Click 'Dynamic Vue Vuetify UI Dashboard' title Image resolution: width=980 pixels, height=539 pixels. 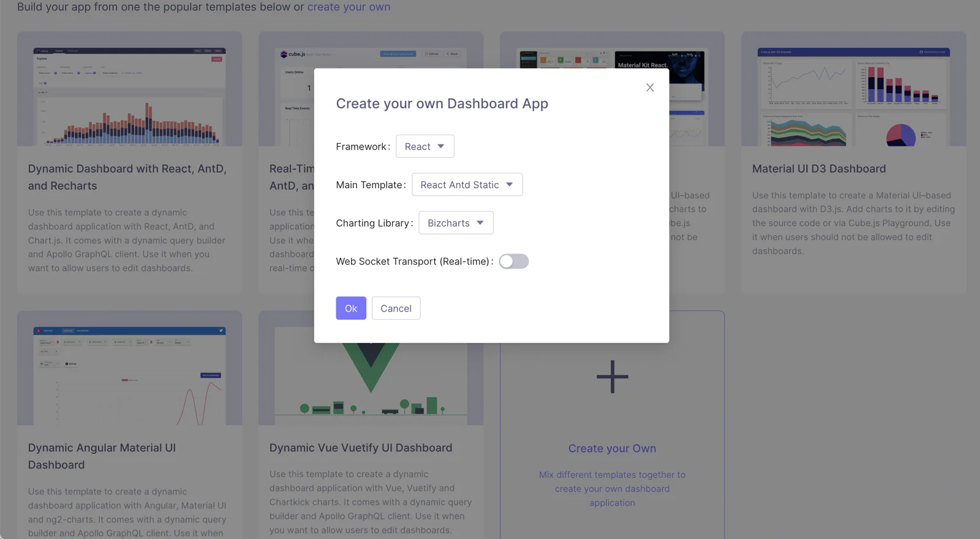coord(361,448)
